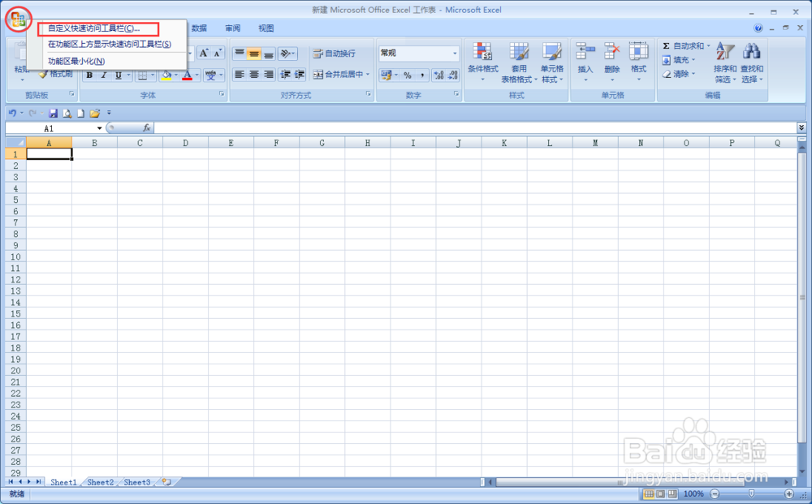This screenshot has height=504, width=812.
Task: Open the 填充 fill dropdown
Action: click(x=678, y=60)
